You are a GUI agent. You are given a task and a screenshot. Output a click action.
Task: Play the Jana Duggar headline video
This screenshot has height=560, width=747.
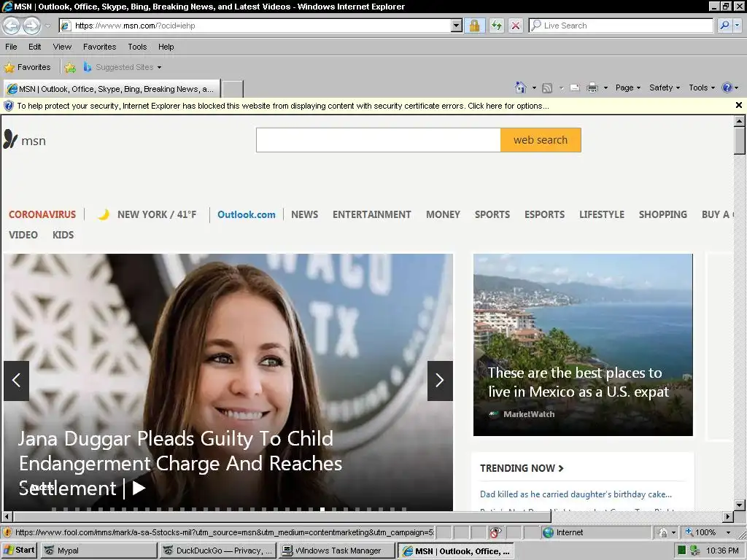(139, 488)
